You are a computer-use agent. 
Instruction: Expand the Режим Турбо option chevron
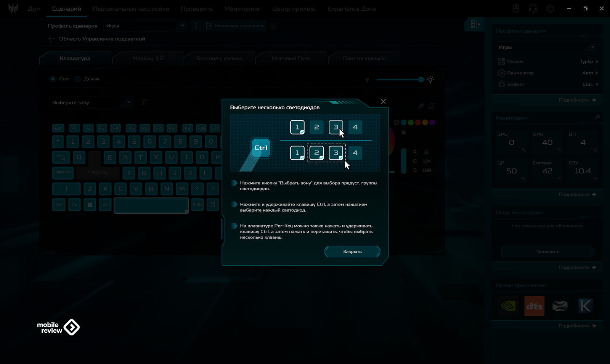(597, 61)
